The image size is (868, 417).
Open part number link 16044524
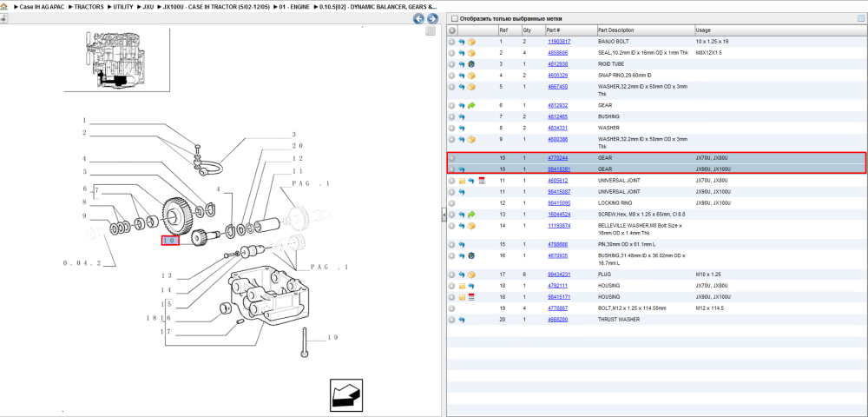coord(559,215)
